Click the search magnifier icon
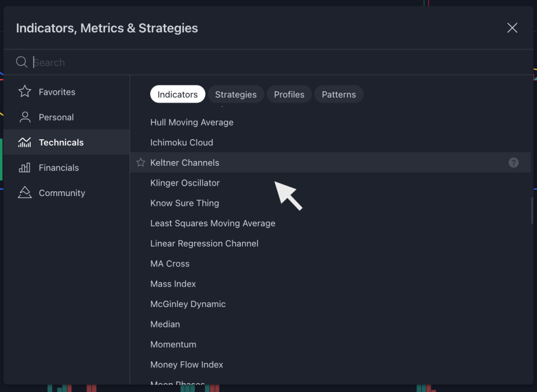The width and height of the screenshot is (537, 392). click(21, 62)
